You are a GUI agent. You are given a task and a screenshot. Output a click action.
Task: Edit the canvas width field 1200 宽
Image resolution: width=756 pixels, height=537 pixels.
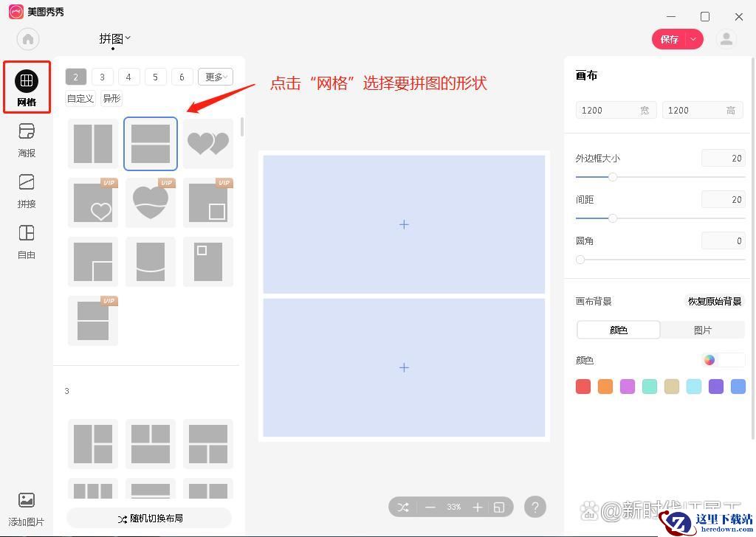(x=616, y=111)
